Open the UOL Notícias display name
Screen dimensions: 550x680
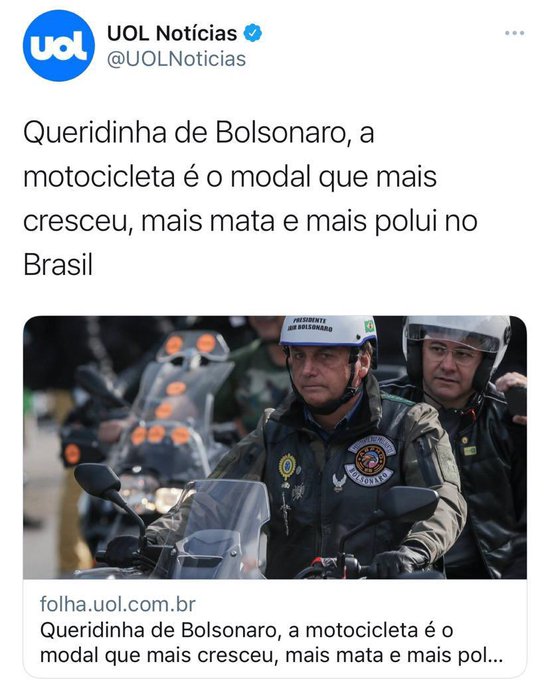click(172, 33)
